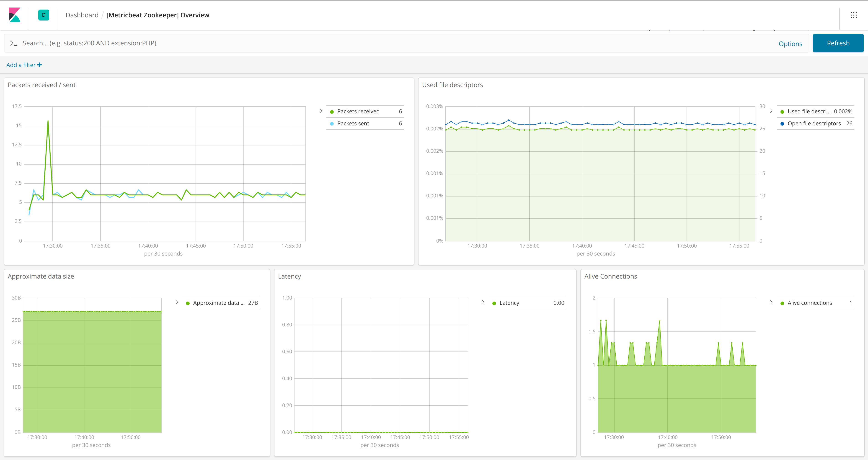Open the apps grid menu icon
The width and height of the screenshot is (868, 460).
coord(853,15)
